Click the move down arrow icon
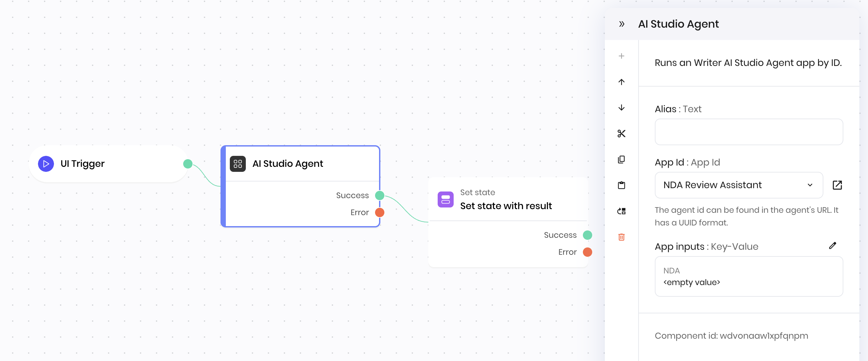Screen dimensions: 868x361 621,108
